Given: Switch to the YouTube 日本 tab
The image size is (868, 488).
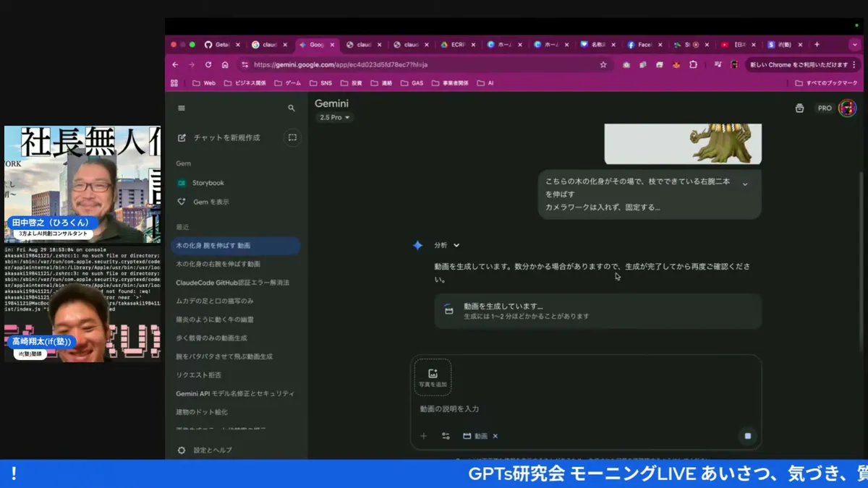Looking at the screenshot, I should [738, 45].
